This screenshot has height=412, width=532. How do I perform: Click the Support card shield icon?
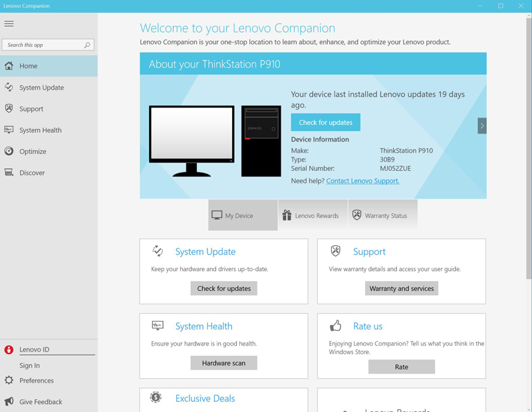[336, 251]
